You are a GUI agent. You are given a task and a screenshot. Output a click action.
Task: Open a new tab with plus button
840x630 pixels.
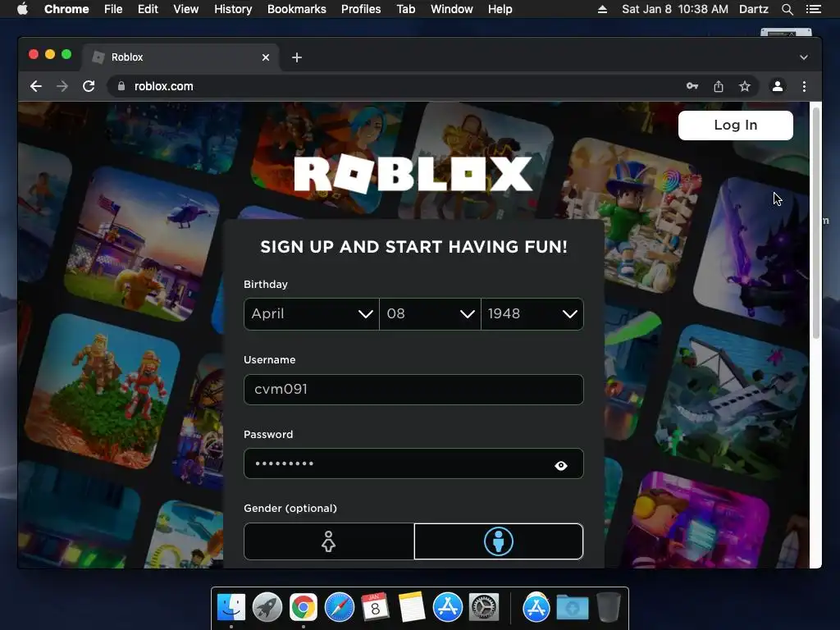[297, 57]
